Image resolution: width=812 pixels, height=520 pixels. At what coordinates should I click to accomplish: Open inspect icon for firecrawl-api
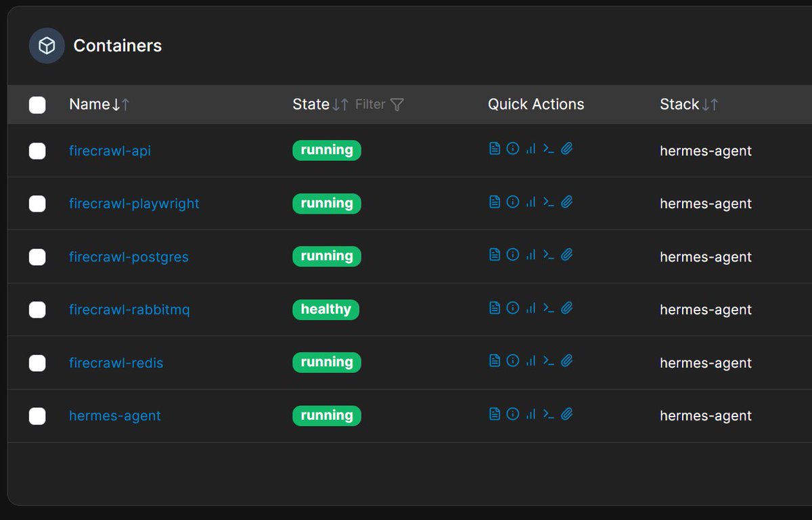point(513,149)
